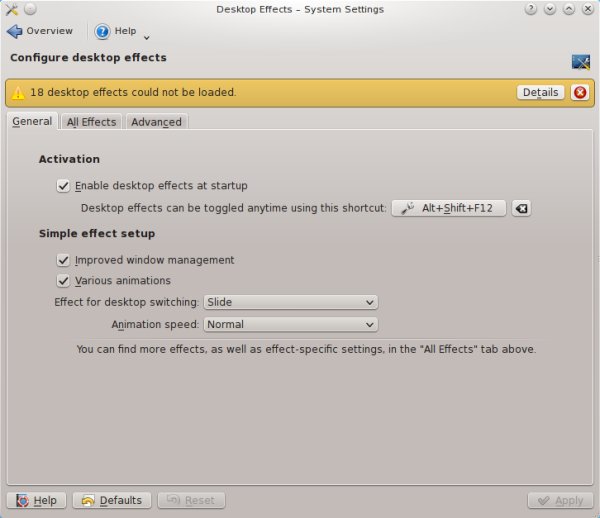Toggle the Various animations checkbox
600x518 pixels.
[x=64, y=281]
